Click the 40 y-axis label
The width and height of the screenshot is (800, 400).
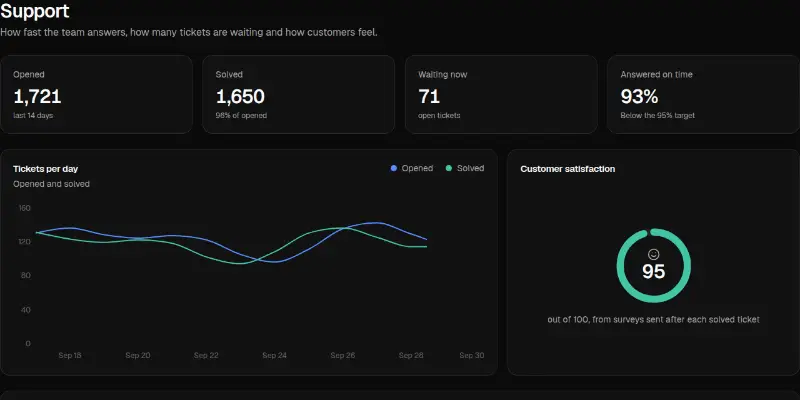coord(25,310)
